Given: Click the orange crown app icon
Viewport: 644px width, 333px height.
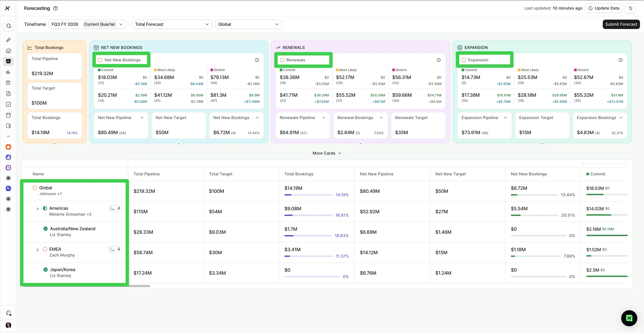Looking at the screenshot, I should pos(8,147).
